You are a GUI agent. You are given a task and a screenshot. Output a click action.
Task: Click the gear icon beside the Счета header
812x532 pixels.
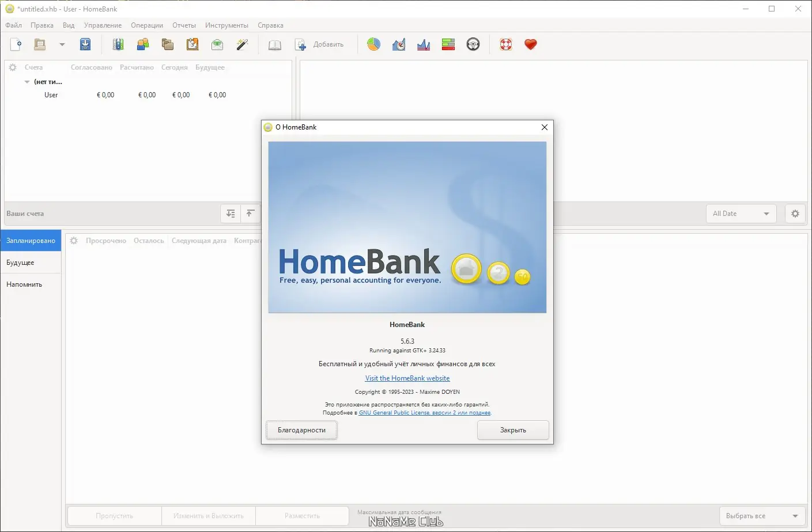[13, 67]
